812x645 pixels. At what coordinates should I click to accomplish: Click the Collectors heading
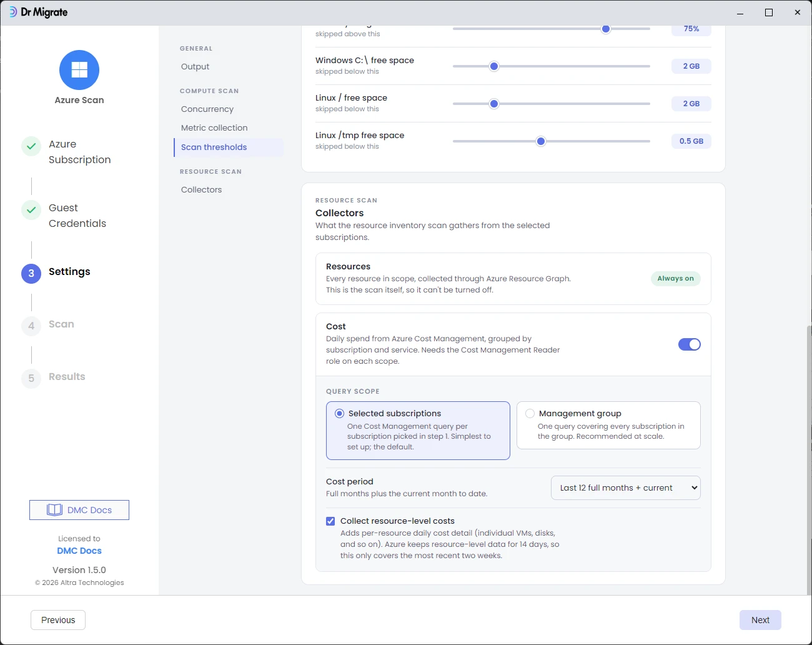(339, 213)
